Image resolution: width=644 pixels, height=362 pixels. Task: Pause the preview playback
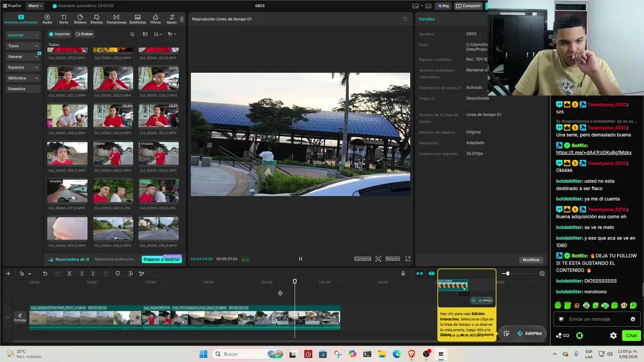[300, 259]
